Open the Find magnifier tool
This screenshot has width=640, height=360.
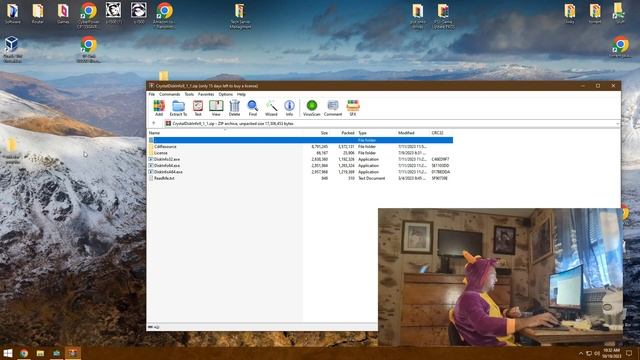(253, 108)
